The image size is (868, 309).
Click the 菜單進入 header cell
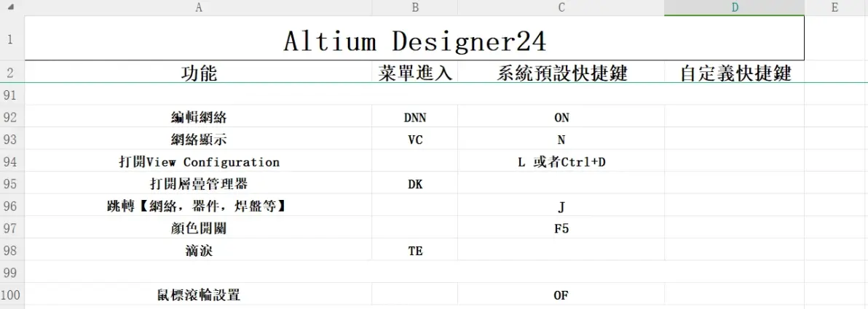click(x=414, y=73)
